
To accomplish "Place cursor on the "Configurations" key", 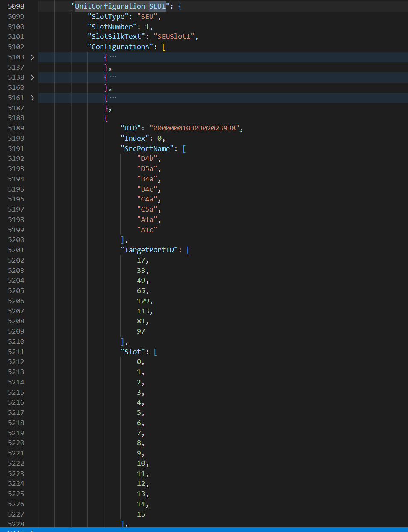I will click(x=120, y=47).
